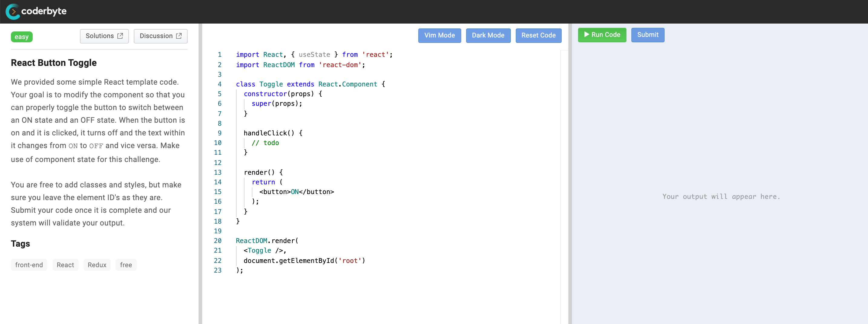Enable Vim Mode for the editor

click(x=439, y=35)
